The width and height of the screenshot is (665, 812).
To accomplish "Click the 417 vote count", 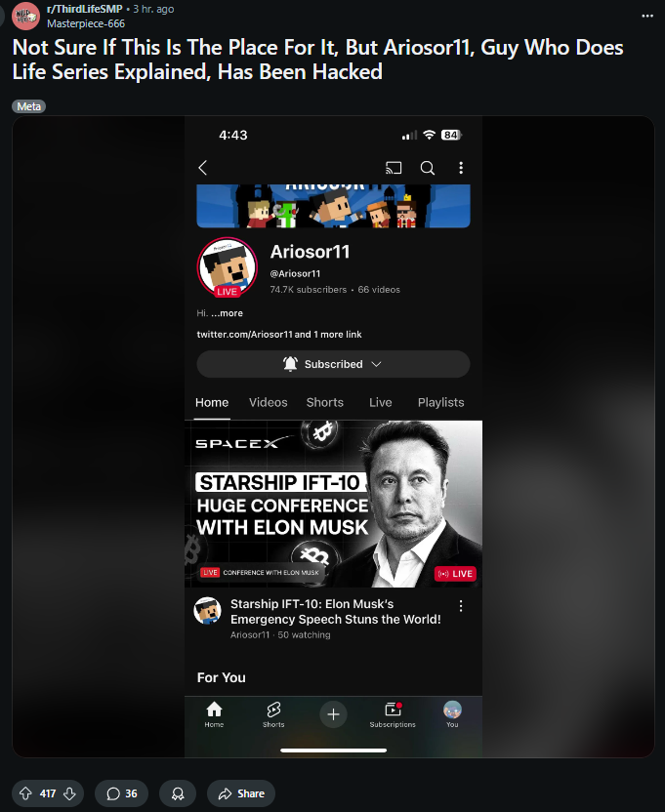I will (x=48, y=793).
